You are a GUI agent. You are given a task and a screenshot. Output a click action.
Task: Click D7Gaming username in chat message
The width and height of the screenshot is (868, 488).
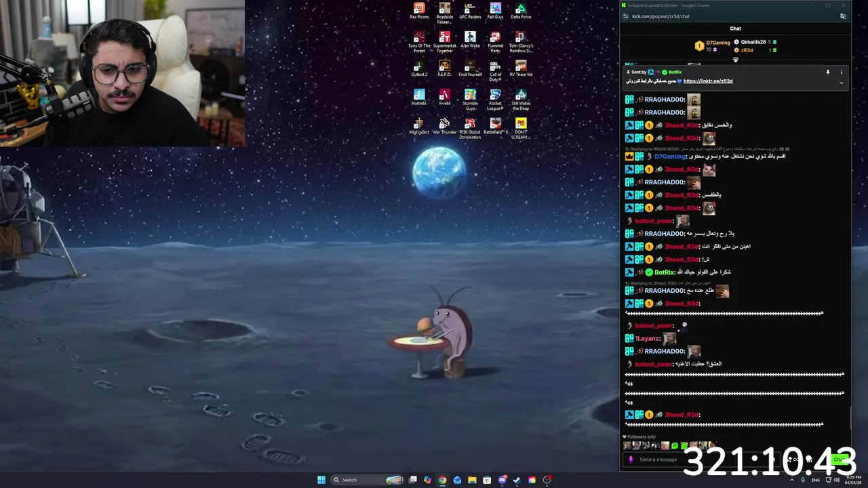pos(670,157)
